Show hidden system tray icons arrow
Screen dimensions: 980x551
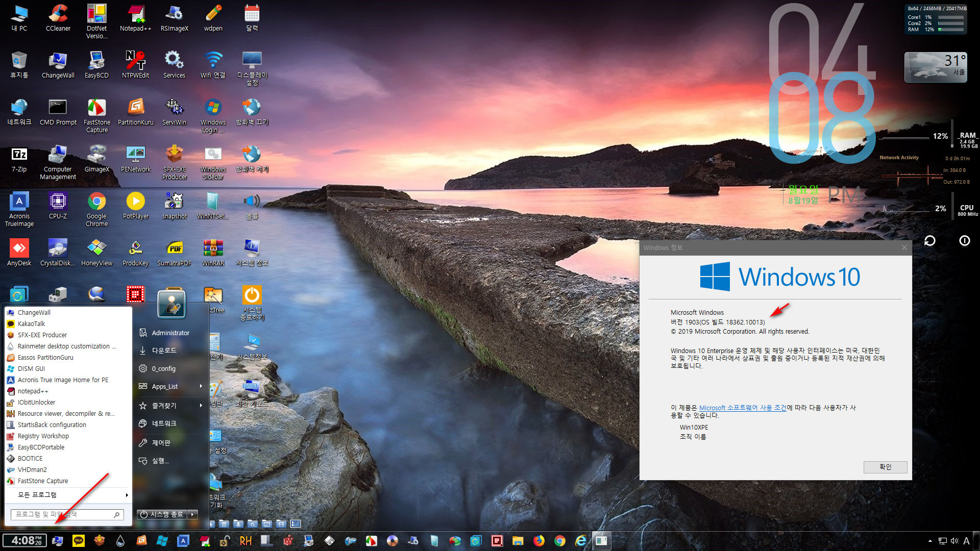(x=930, y=541)
